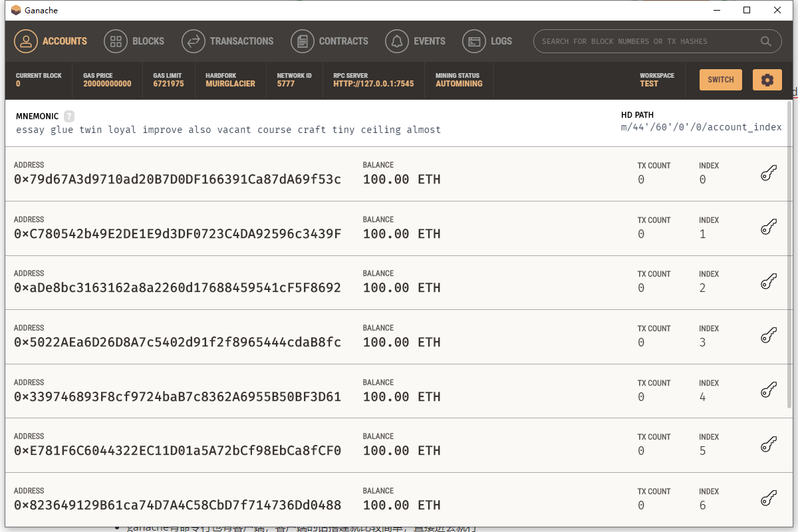Select address 0xaDe8bc3163162a8a2260d17688459541cF5F8692
Image resolution: width=798 pixels, height=532 pixels.
(x=178, y=288)
